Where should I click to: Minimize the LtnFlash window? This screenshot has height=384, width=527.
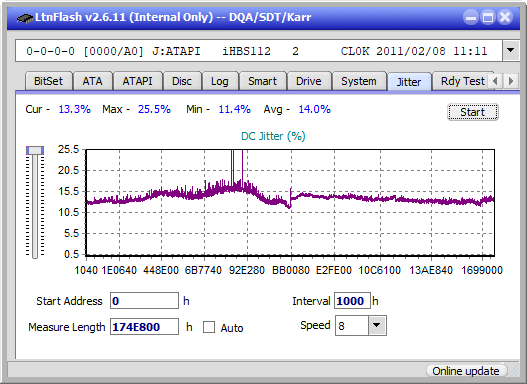point(471,17)
